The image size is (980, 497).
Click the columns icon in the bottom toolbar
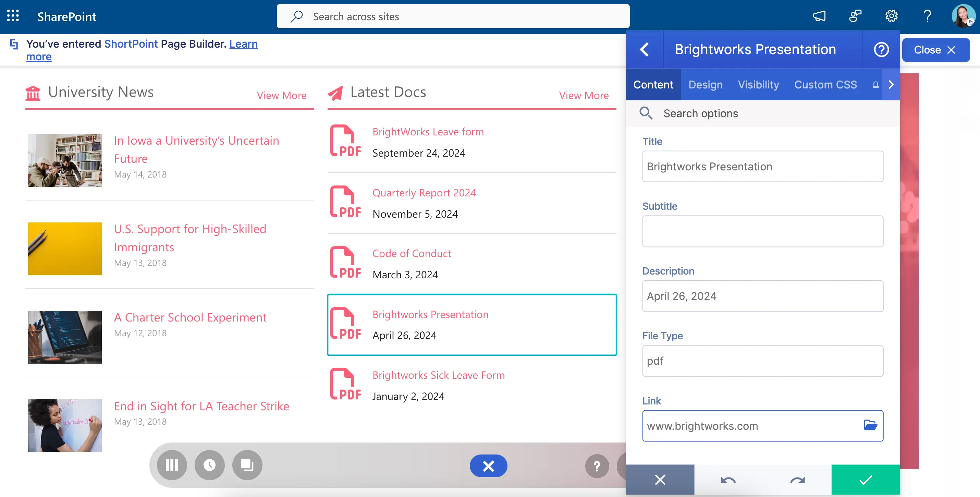172,465
